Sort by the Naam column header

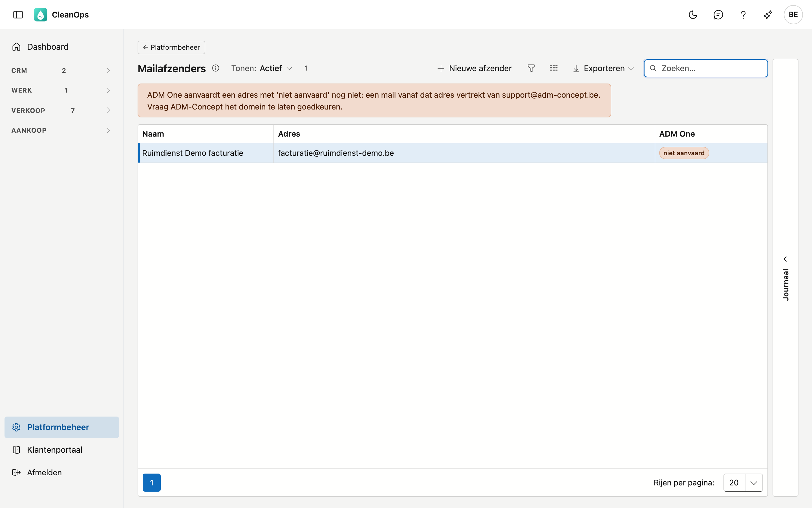(206, 134)
